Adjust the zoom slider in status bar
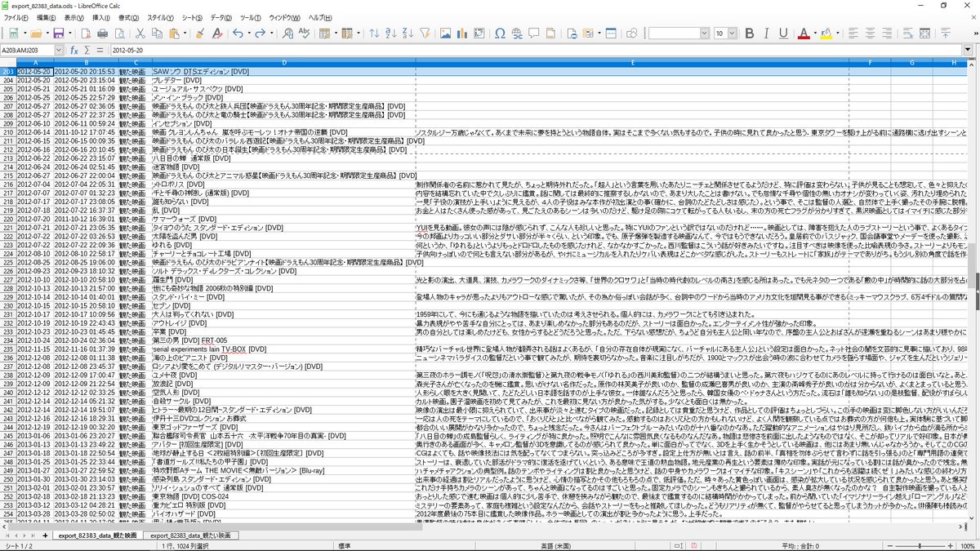Screen dimensions: 980x551 (920, 545)
